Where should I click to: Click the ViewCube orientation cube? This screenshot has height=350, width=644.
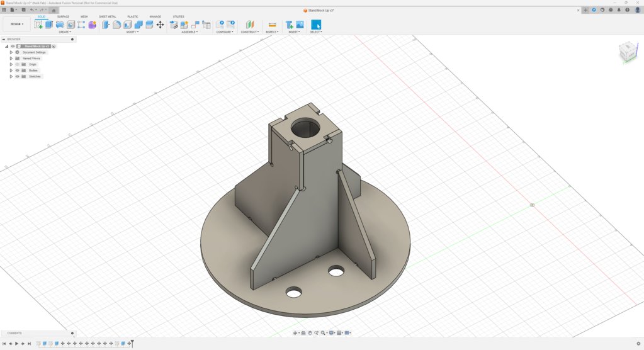coord(628,52)
